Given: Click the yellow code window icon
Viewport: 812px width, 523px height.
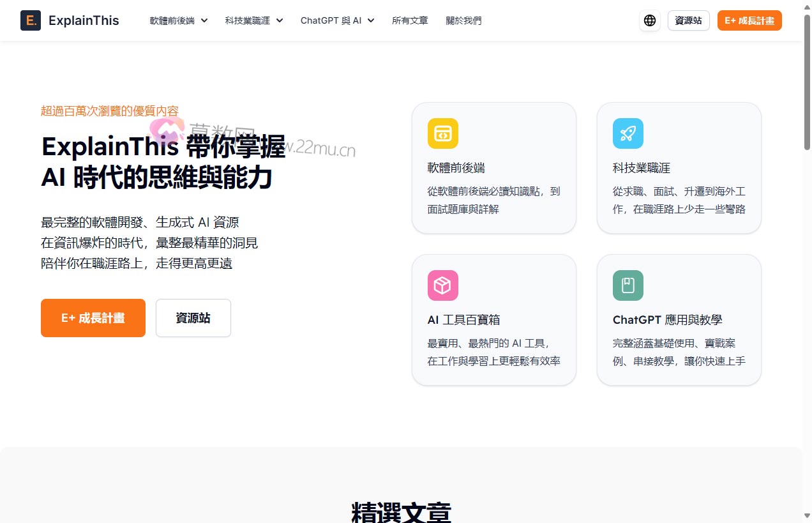Looking at the screenshot, I should tap(442, 133).
